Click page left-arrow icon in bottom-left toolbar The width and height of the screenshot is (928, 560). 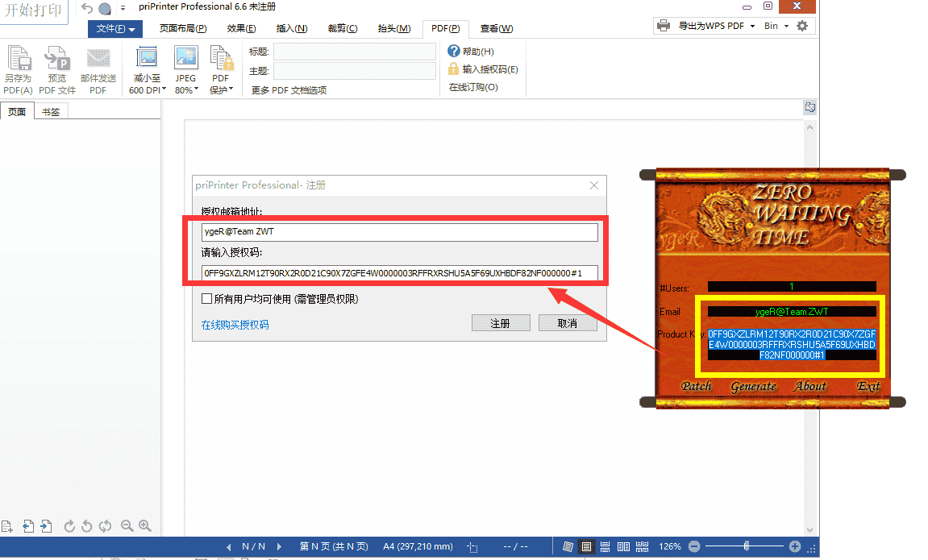point(28,525)
